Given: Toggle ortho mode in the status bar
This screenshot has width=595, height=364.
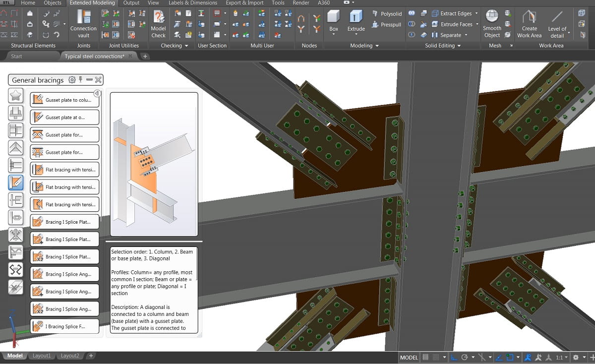Looking at the screenshot, I should 455,357.
